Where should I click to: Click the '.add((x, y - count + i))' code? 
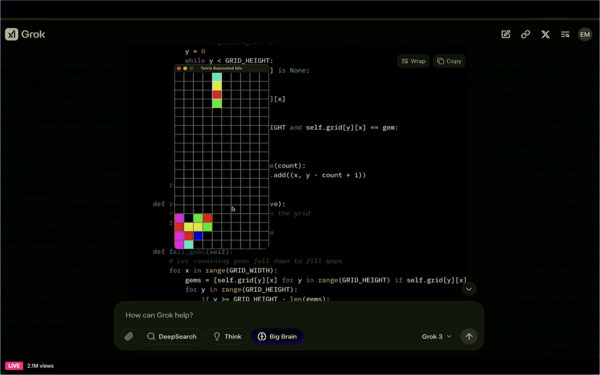pos(318,175)
